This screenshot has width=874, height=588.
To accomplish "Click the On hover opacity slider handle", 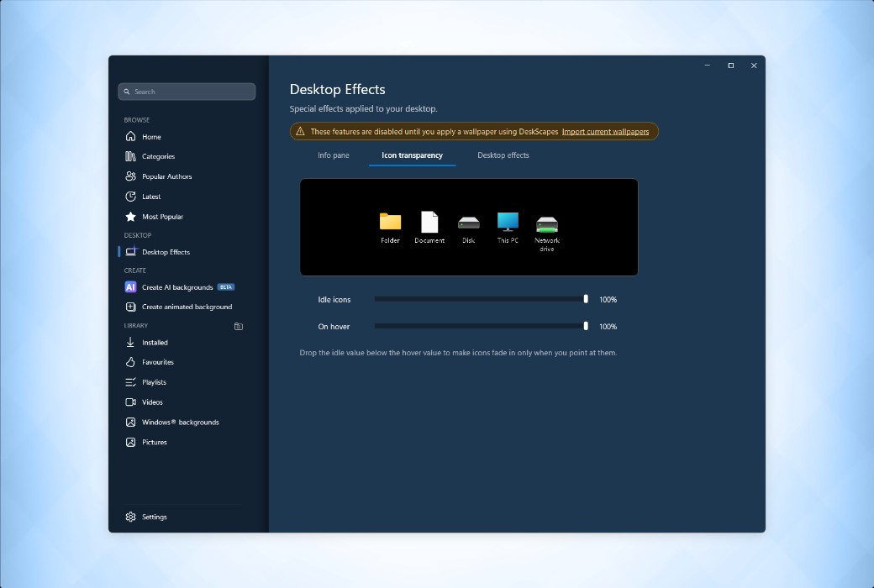I will click(x=586, y=326).
